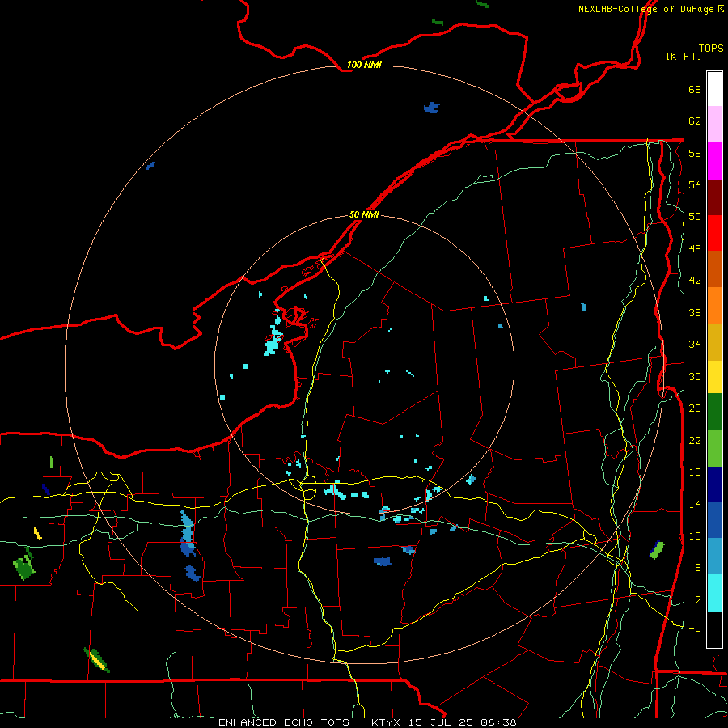
Task: Click the gold legend swatch
Action: coord(714,342)
